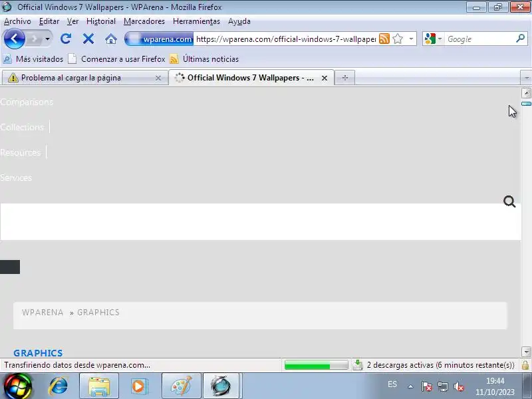
Task: Click the scrollbar up arrow
Action: (x=526, y=93)
